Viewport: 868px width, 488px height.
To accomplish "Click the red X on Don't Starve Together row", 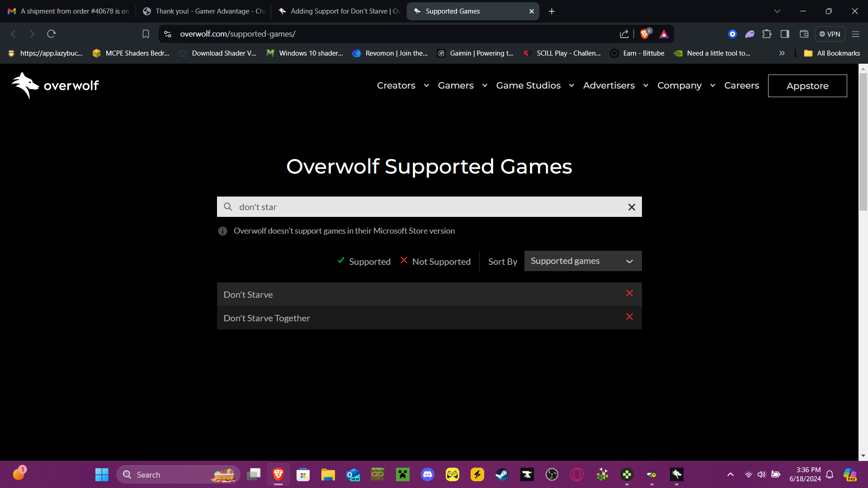I will (x=629, y=317).
